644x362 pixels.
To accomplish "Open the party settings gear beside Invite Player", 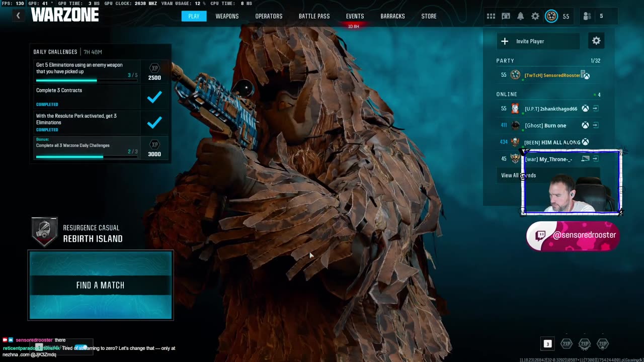I will (596, 41).
